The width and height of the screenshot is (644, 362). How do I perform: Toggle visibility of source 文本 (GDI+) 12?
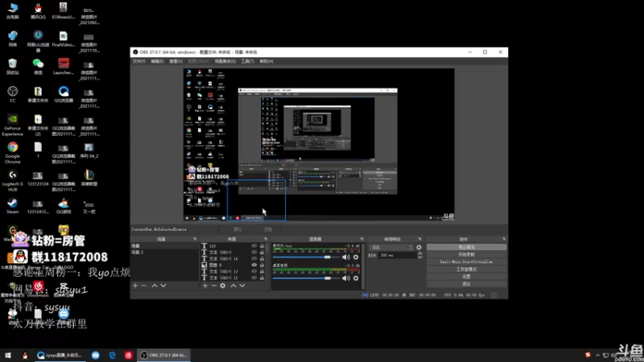point(254,278)
